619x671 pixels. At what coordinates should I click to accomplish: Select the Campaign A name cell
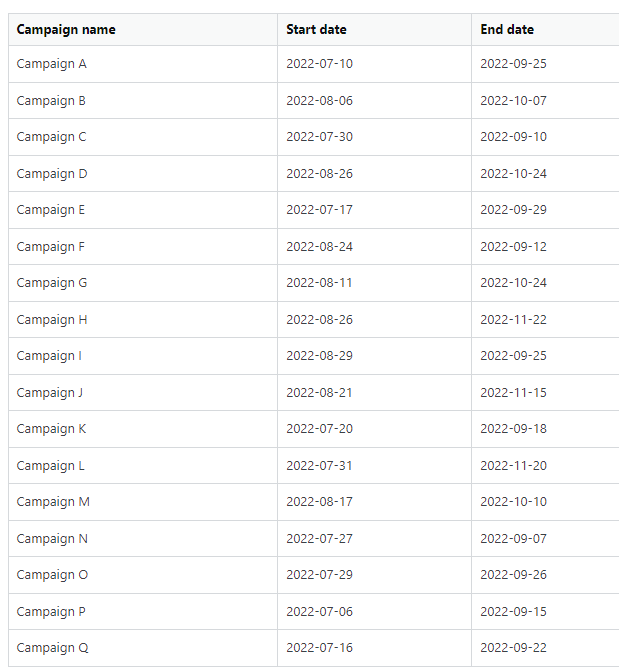pos(52,64)
